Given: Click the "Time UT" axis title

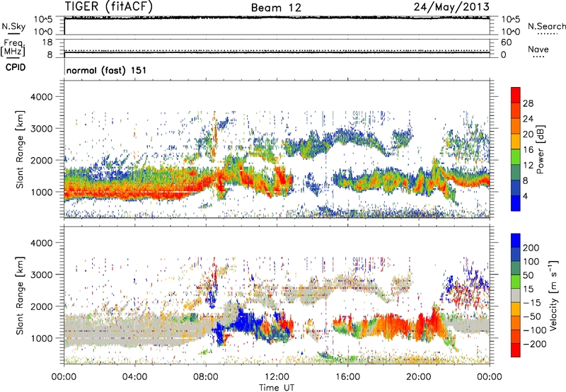Looking at the screenshot, I should (277, 388).
